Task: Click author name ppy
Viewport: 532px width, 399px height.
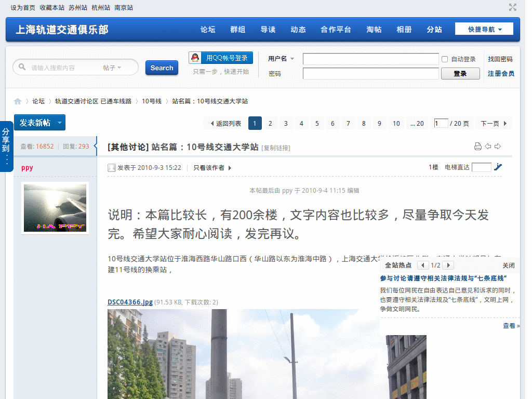Action: [27, 168]
